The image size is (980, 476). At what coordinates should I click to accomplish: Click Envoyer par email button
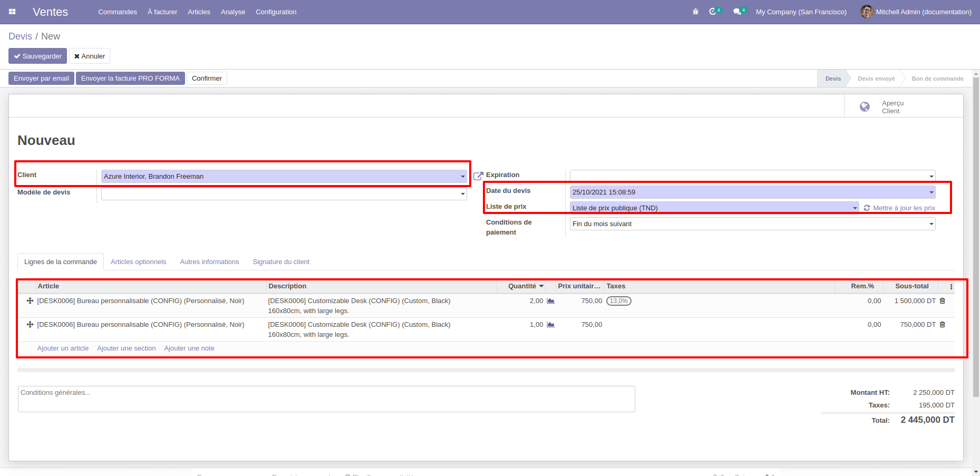(x=41, y=79)
